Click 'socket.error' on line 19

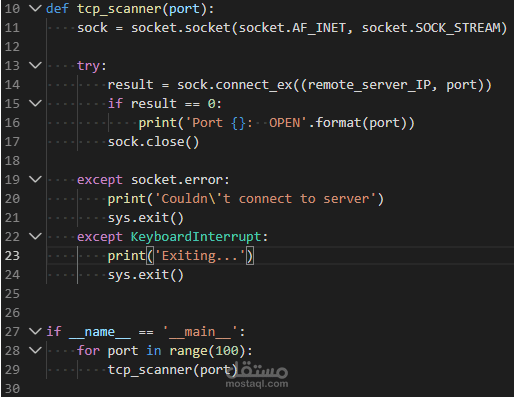tap(177, 180)
